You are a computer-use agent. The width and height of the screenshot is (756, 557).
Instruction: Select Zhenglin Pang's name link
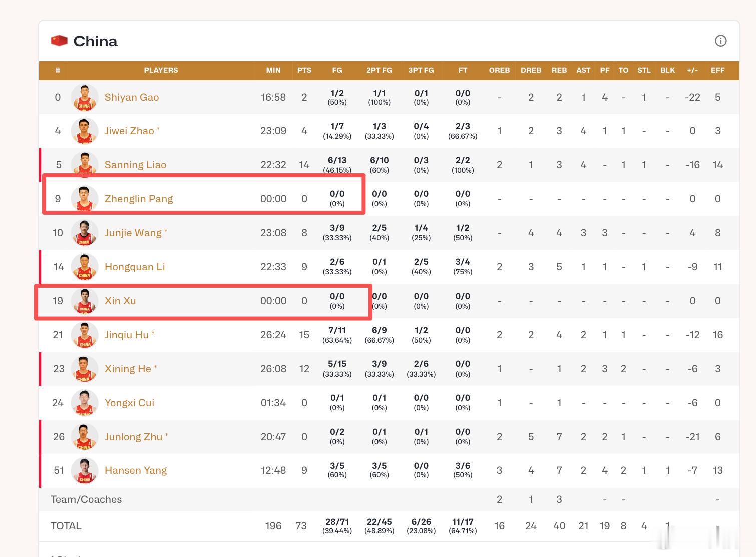139,199
